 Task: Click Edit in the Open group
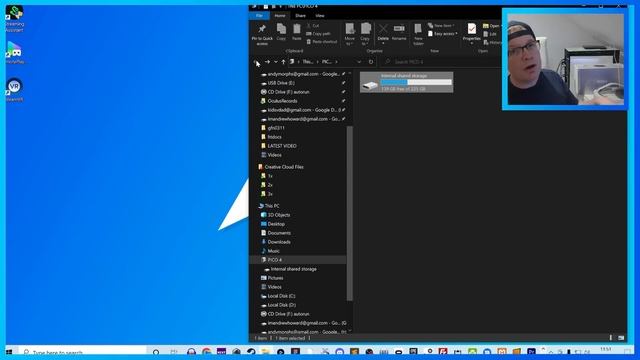pyautogui.click(x=490, y=34)
